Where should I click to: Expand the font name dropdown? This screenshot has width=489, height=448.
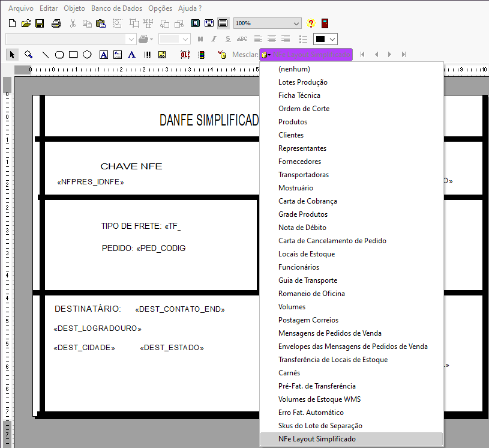point(131,39)
